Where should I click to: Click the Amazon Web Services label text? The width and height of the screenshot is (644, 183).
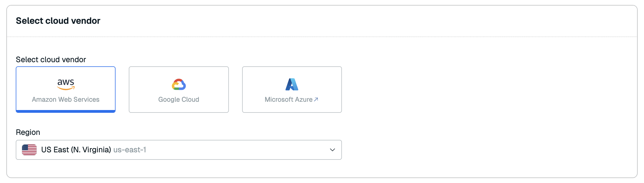click(66, 100)
